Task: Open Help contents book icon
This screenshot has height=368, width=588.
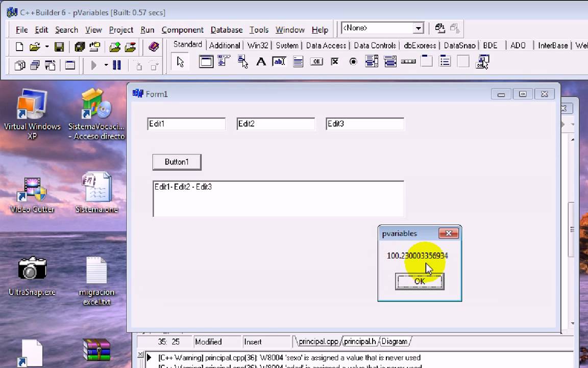Action: point(154,47)
